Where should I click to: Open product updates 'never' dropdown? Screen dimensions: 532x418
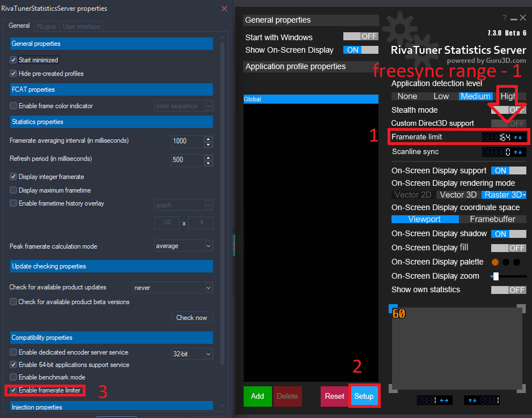[173, 288]
